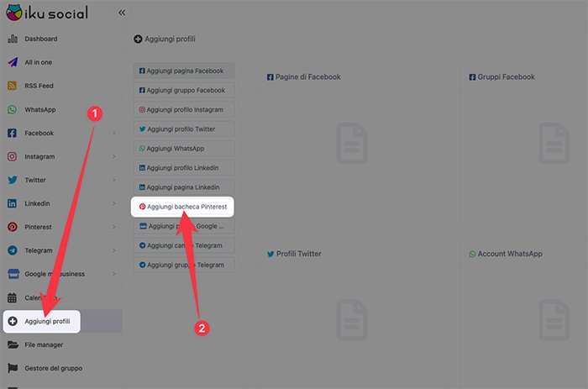Click the Linkedin icon in sidebar
Screen dimensions: 588x389
[x=12, y=203]
